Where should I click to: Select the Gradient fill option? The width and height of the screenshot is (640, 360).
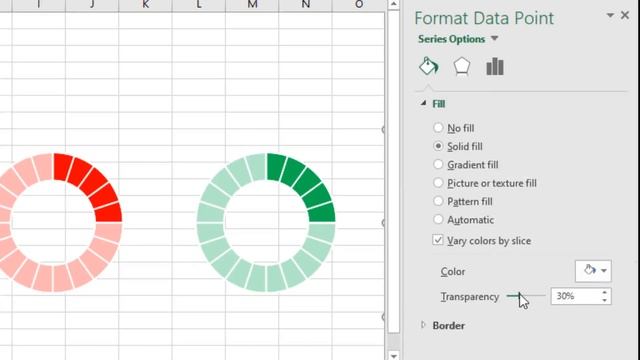click(438, 164)
